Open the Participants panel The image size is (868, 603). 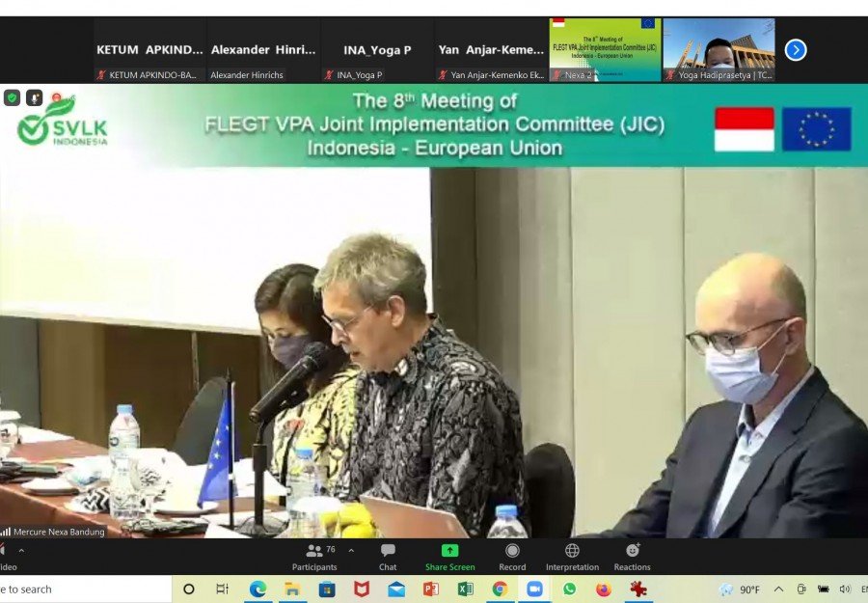pyautogui.click(x=314, y=557)
